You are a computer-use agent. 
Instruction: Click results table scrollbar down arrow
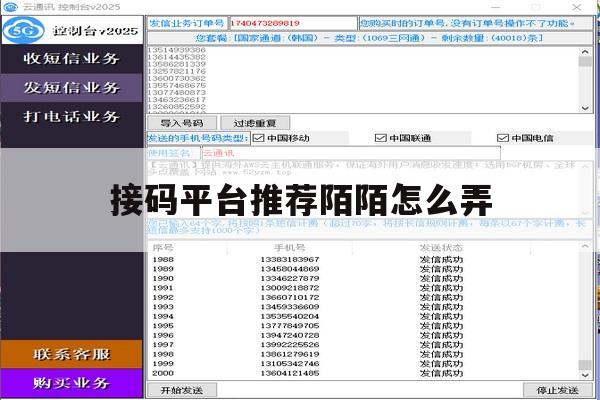pyautogui.click(x=585, y=375)
